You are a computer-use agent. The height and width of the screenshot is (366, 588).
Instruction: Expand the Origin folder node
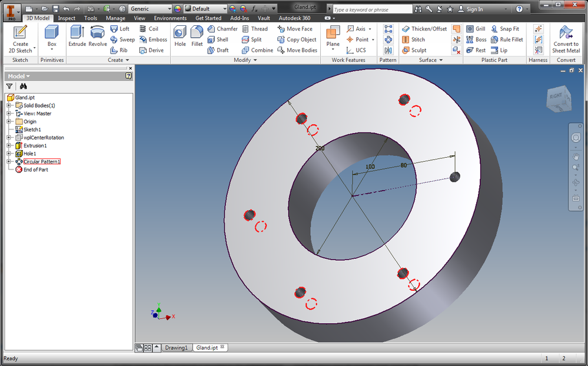coord(9,121)
